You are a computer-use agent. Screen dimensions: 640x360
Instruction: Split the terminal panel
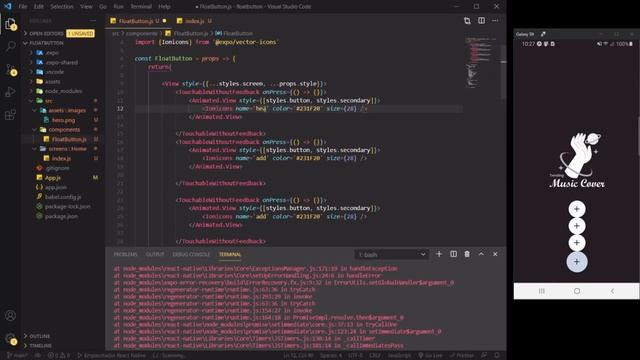(x=453, y=254)
